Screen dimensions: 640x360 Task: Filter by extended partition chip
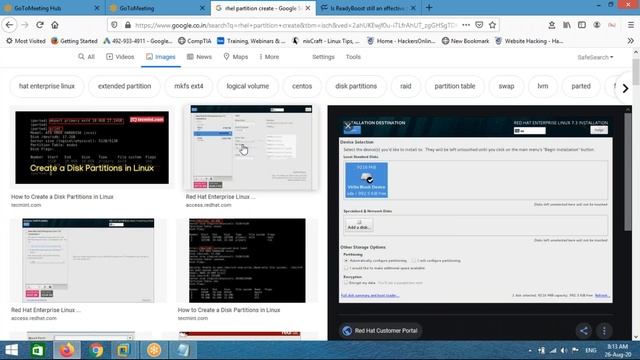[124, 86]
